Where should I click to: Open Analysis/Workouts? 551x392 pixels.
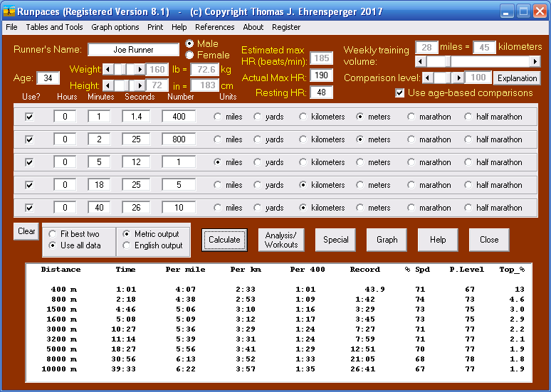280,240
